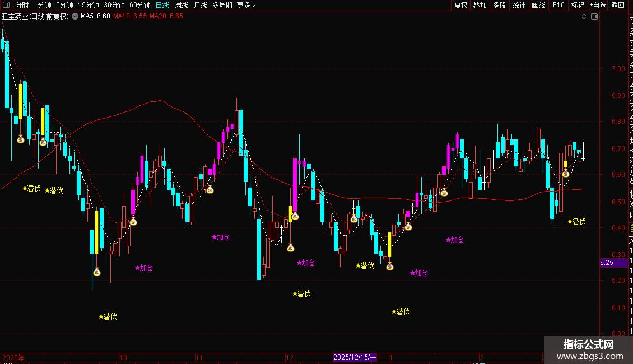This screenshot has height=364, width=633.
Task: Add stock via +自选 button
Action: (x=598, y=5)
